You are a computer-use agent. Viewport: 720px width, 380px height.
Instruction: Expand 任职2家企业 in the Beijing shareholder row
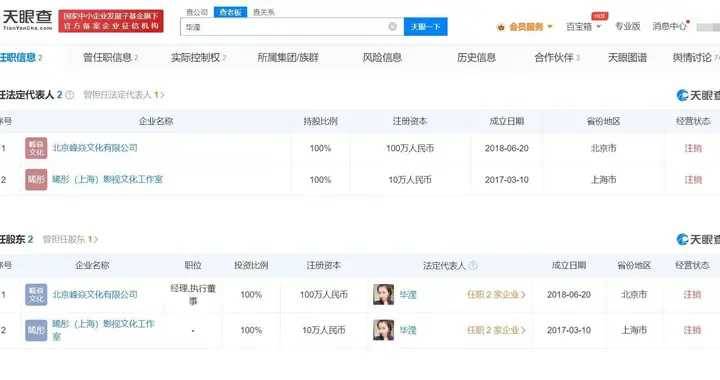[496, 295]
